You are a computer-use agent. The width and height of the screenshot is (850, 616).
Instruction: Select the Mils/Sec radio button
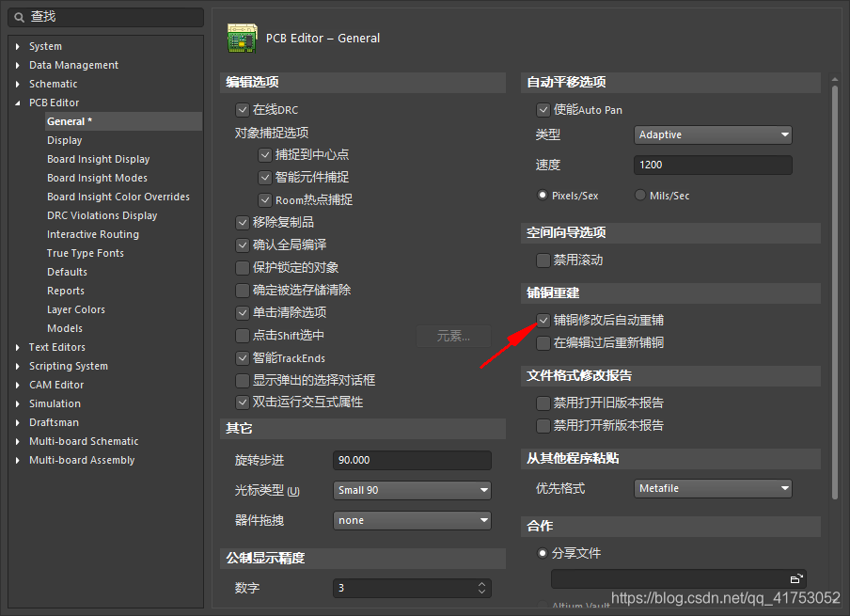click(x=640, y=196)
